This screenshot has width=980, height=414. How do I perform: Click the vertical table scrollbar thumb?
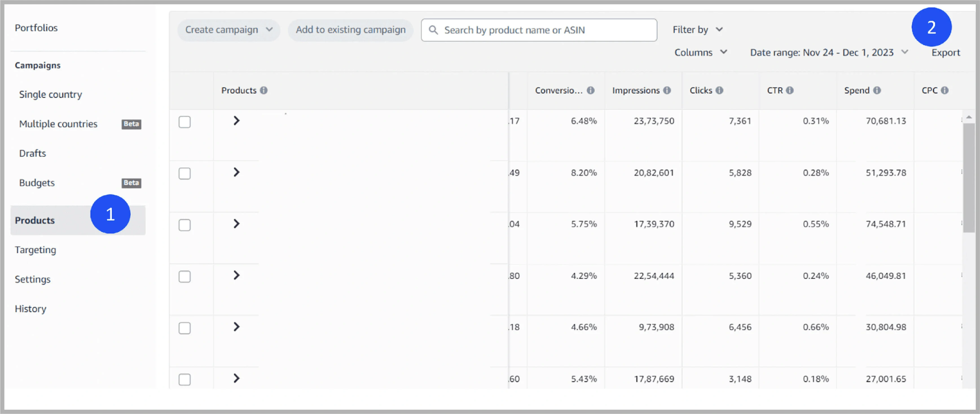[969, 178]
